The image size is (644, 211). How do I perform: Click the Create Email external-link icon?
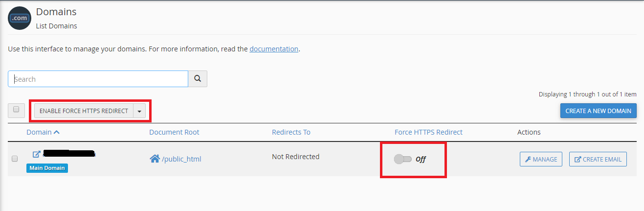coord(577,159)
